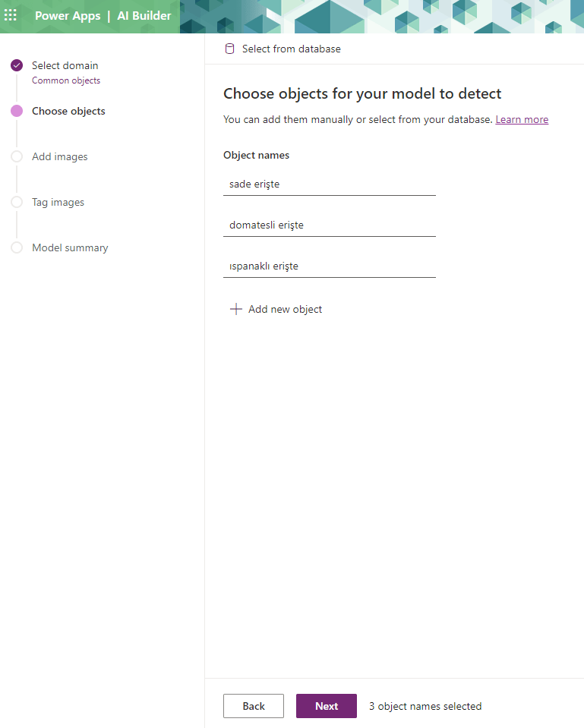This screenshot has width=584, height=728.
Task: Focus the 'ıspanaklı erişte' object name field
Action: click(x=329, y=266)
